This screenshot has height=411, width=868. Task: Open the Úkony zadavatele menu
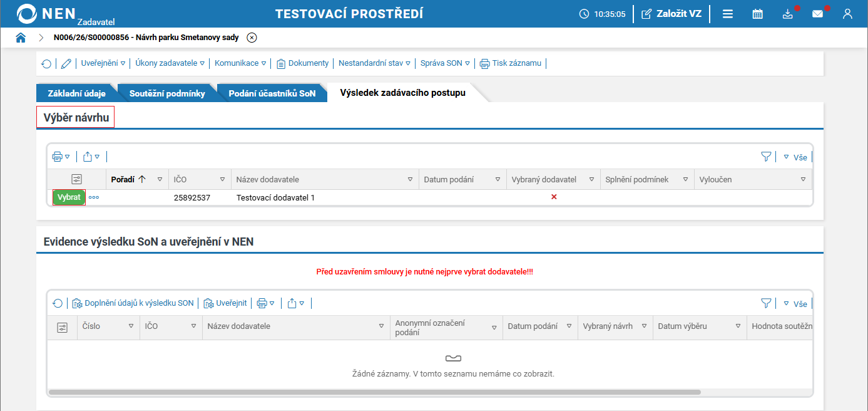point(171,63)
